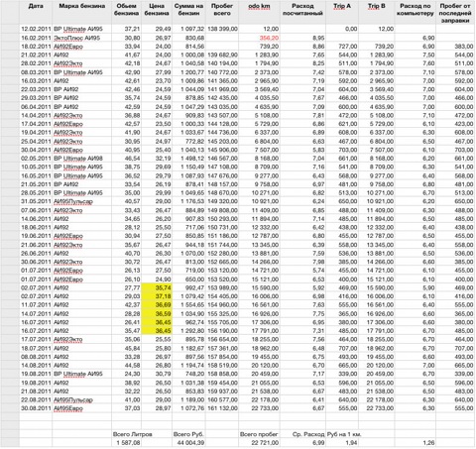
Task: Click the cell "BP Ultimate АИ98"
Action: [x=82, y=159]
